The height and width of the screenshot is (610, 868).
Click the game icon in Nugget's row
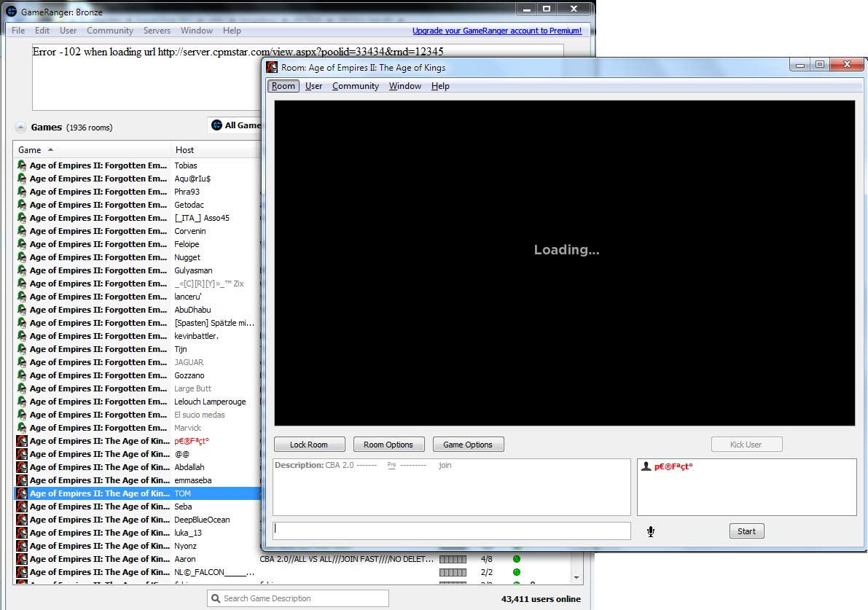pos(22,257)
